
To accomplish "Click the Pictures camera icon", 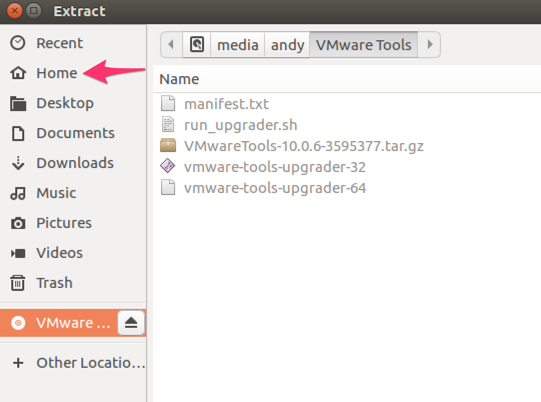I will pos(18,223).
